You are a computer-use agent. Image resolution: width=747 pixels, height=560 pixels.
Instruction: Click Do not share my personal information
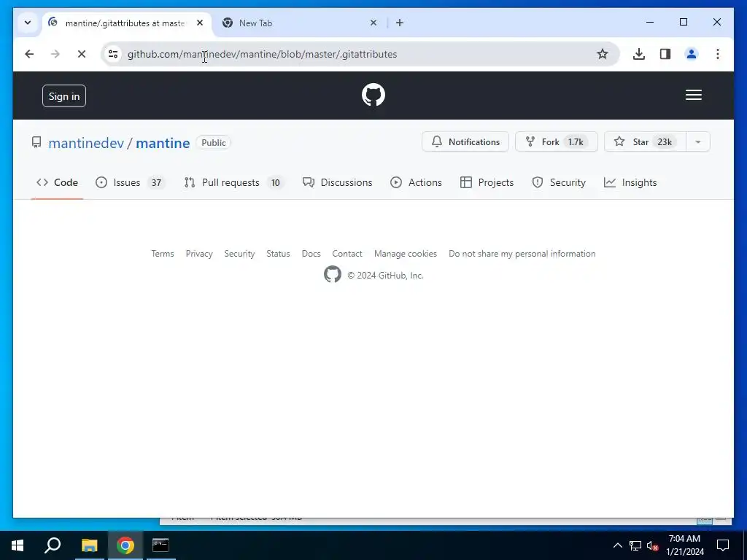click(x=522, y=254)
